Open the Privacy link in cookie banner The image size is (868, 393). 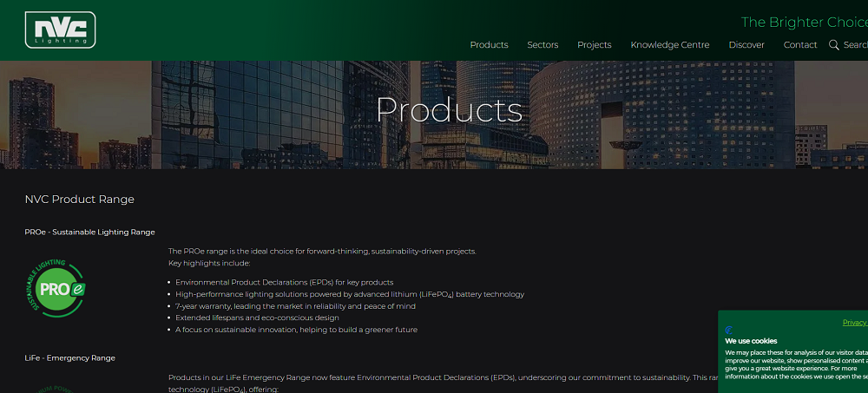coord(855,323)
